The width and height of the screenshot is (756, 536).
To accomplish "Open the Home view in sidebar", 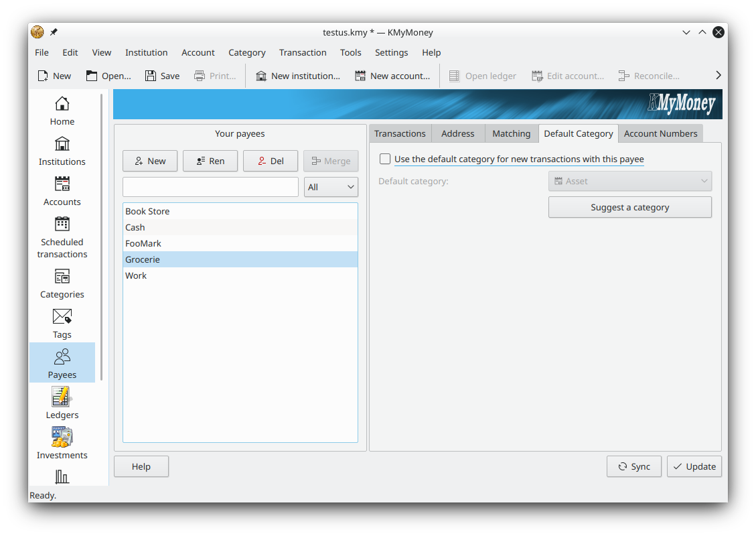I will click(62, 111).
